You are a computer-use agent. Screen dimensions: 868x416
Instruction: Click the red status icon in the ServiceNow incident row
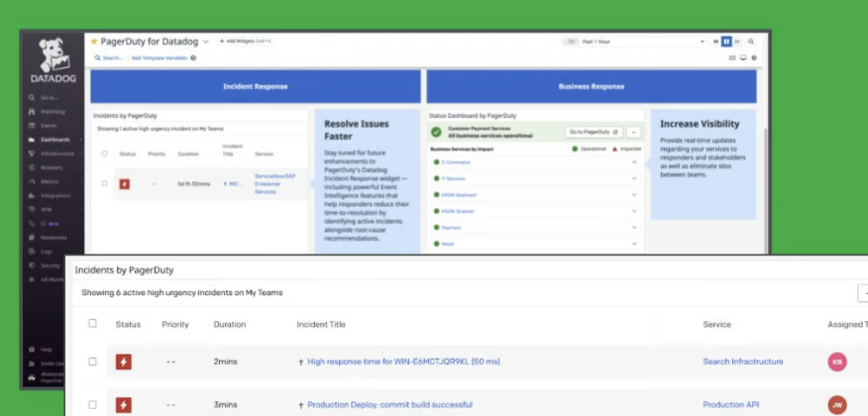click(125, 183)
